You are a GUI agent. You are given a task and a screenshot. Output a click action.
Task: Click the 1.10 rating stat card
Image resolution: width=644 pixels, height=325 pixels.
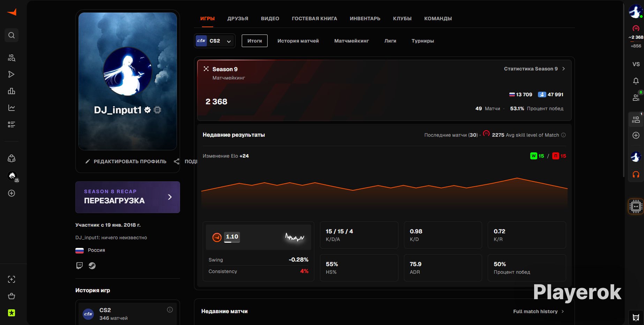pos(259,237)
